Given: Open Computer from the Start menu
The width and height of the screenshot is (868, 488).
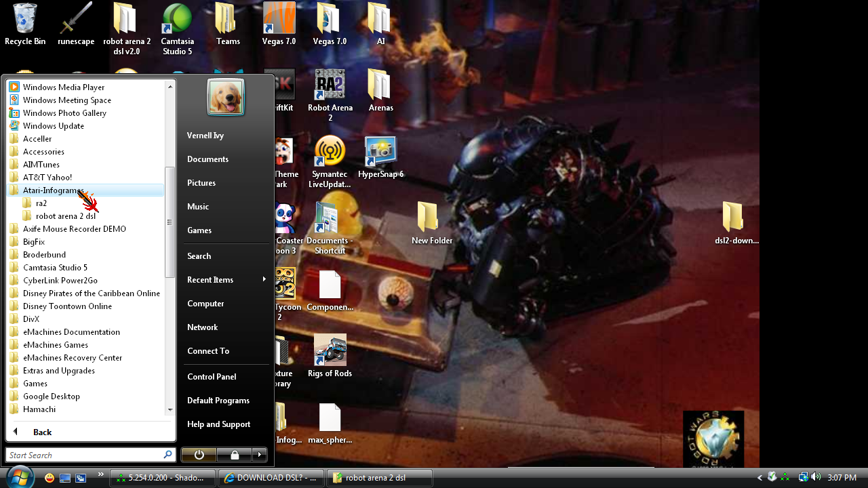Looking at the screenshot, I should (226, 303).
